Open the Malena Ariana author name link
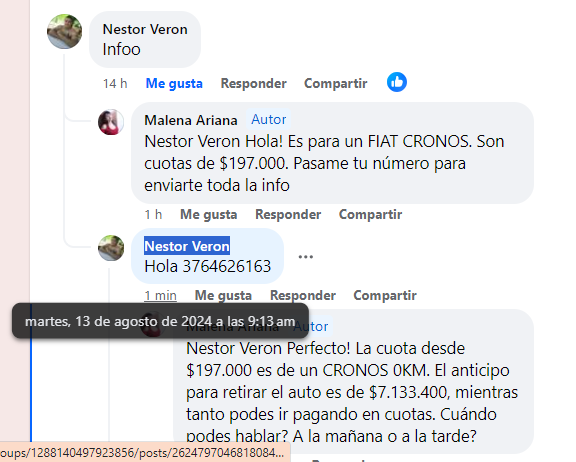The height and width of the screenshot is (462, 576). tap(191, 120)
